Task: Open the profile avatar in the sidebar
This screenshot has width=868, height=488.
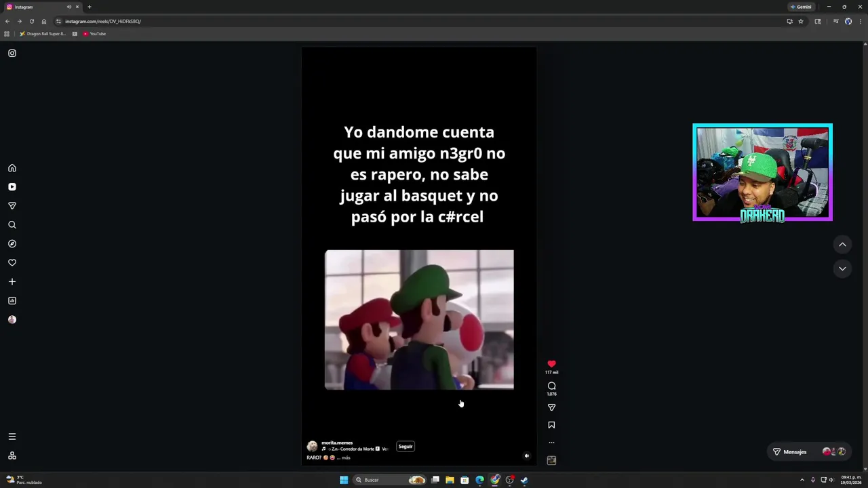Action: (12, 320)
